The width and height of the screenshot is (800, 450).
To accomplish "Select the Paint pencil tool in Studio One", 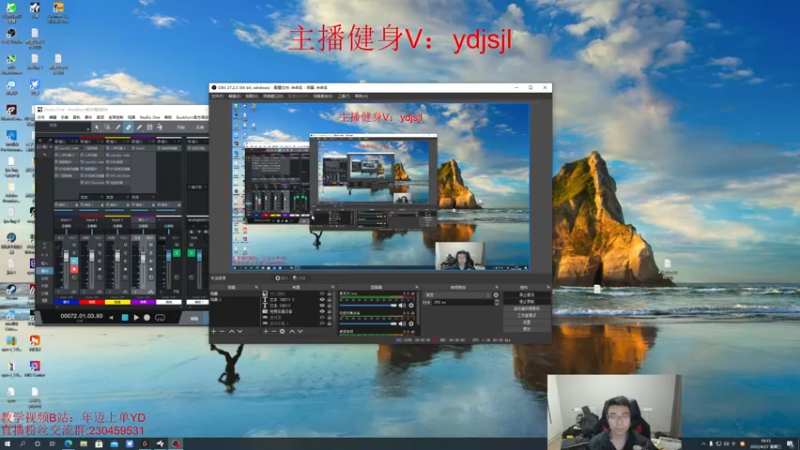I will tap(139, 128).
